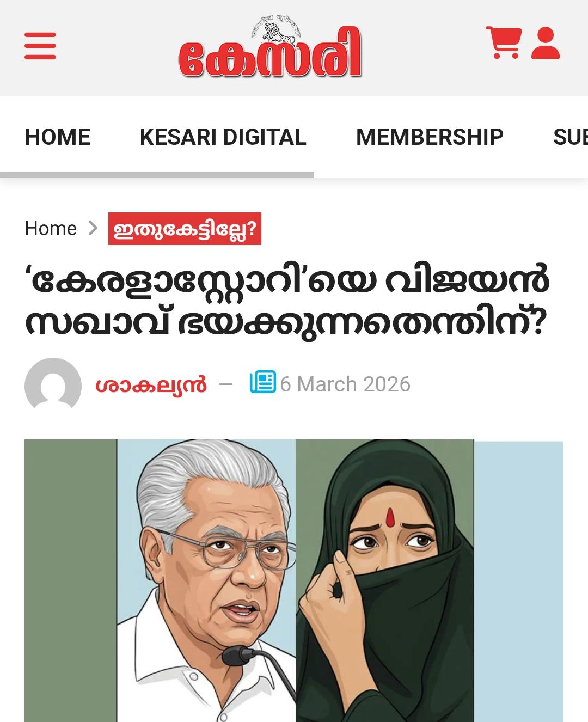Click the 6 March 2026 date
The height and width of the screenshot is (722, 588).
coord(345,384)
